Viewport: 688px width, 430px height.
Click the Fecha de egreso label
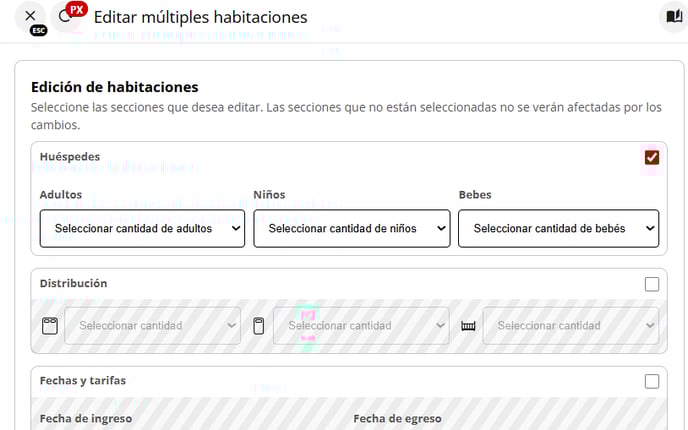(x=397, y=418)
